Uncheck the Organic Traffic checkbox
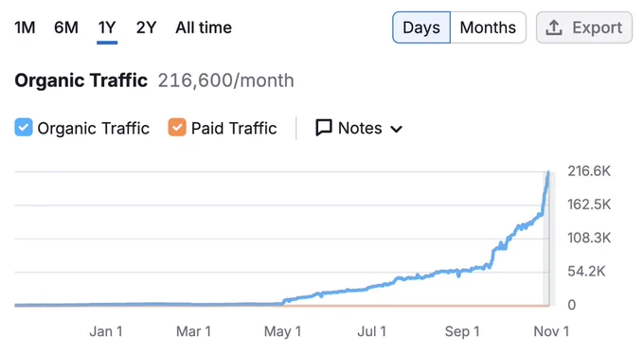The width and height of the screenshot is (644, 355). [24, 128]
